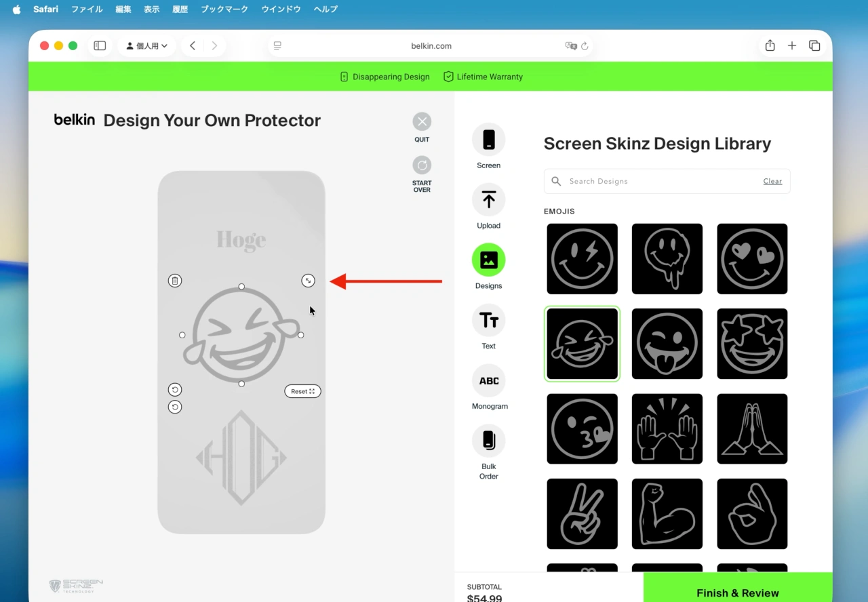Screen dimensions: 868x602
Task: Select the Designs panel icon
Action: 488,260
